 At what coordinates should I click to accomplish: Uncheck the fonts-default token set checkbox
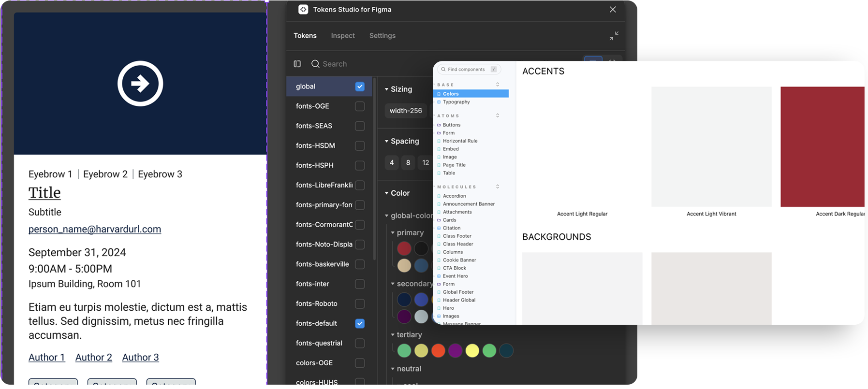click(360, 324)
